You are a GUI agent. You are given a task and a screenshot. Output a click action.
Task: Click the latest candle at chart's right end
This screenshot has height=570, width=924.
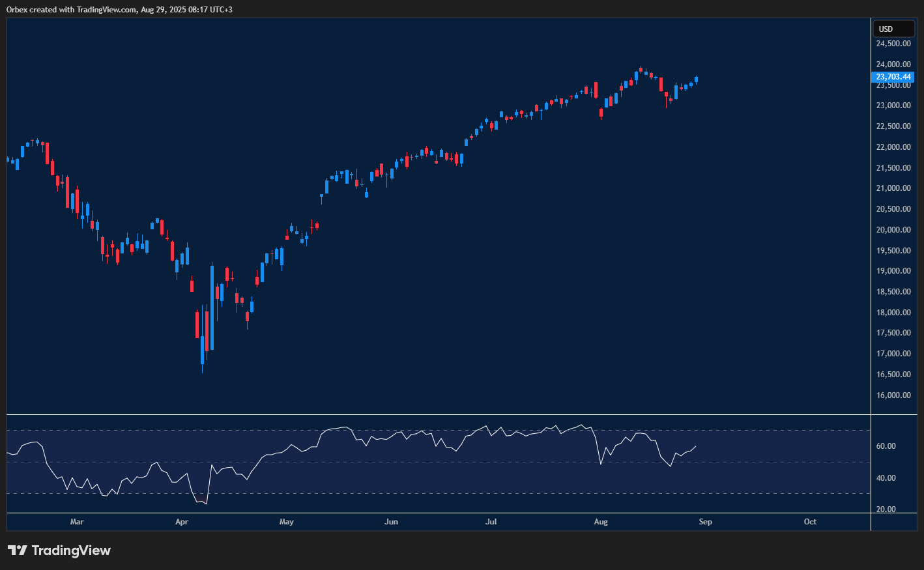[x=696, y=79]
